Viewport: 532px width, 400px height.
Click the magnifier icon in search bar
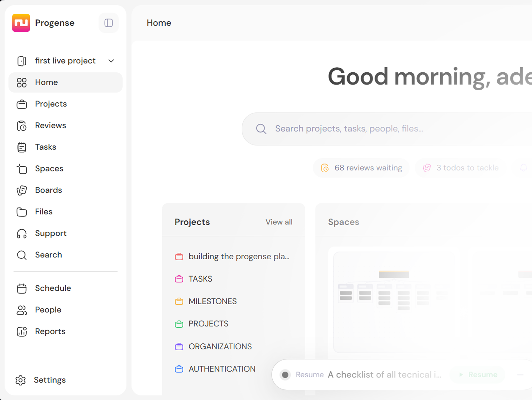[261, 129]
